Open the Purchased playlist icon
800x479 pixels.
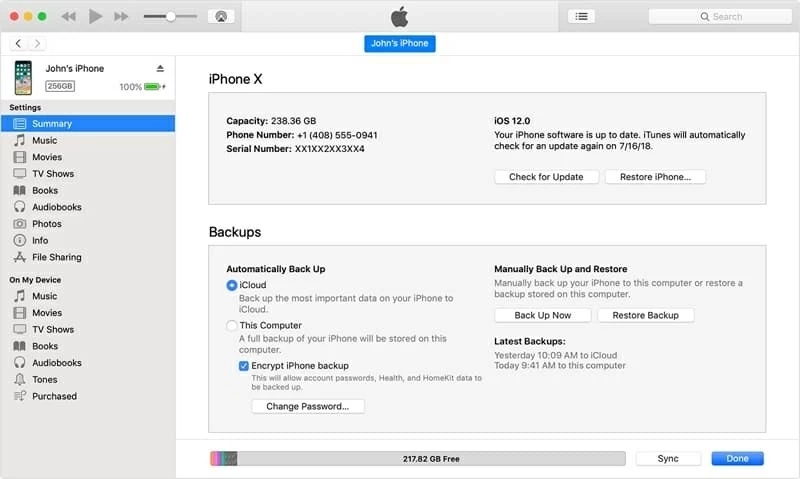[19, 396]
